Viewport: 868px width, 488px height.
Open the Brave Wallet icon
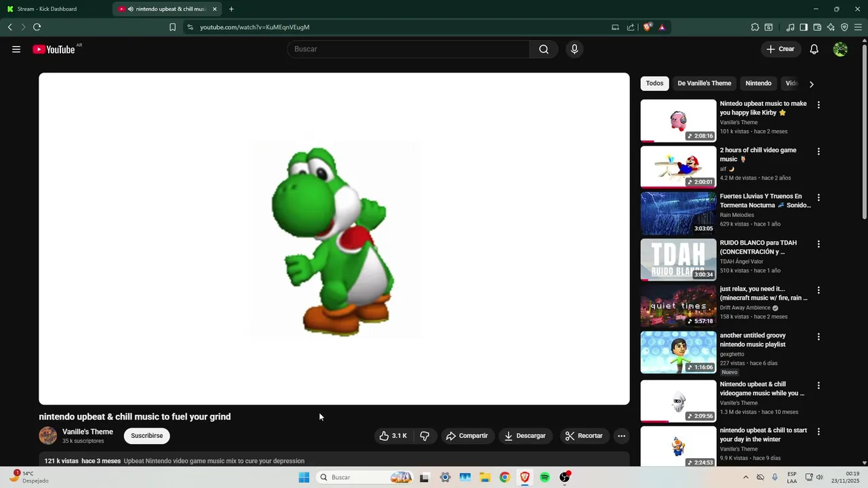(x=817, y=27)
